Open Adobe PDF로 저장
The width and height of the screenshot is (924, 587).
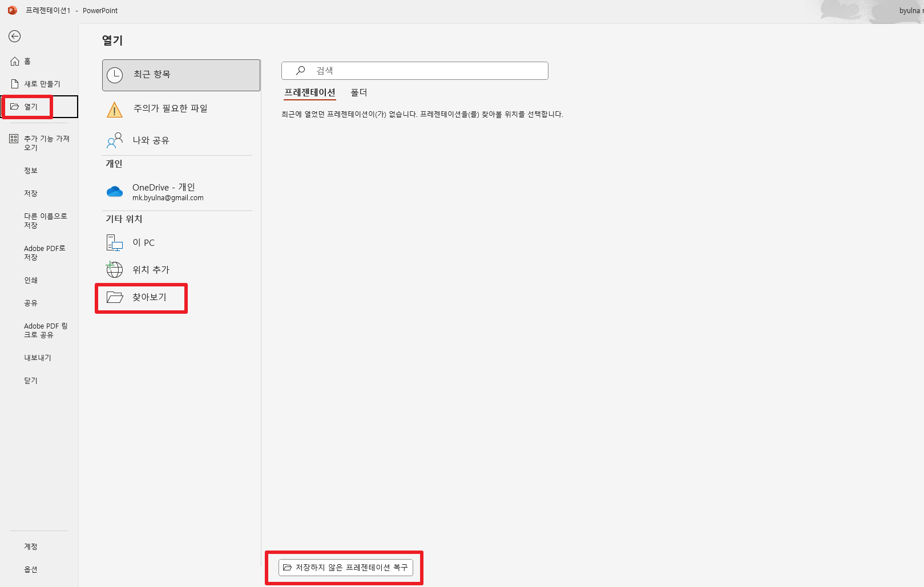pos(44,252)
